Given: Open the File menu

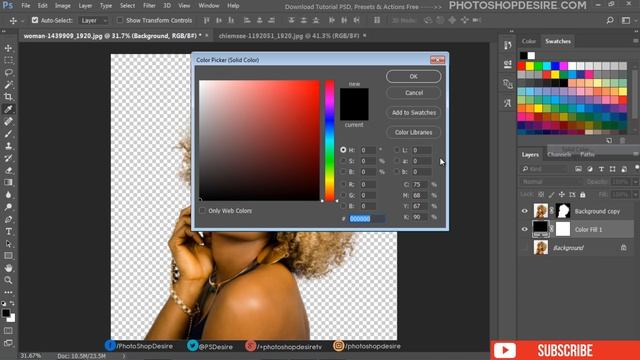Looking at the screenshot, I should [26, 6].
